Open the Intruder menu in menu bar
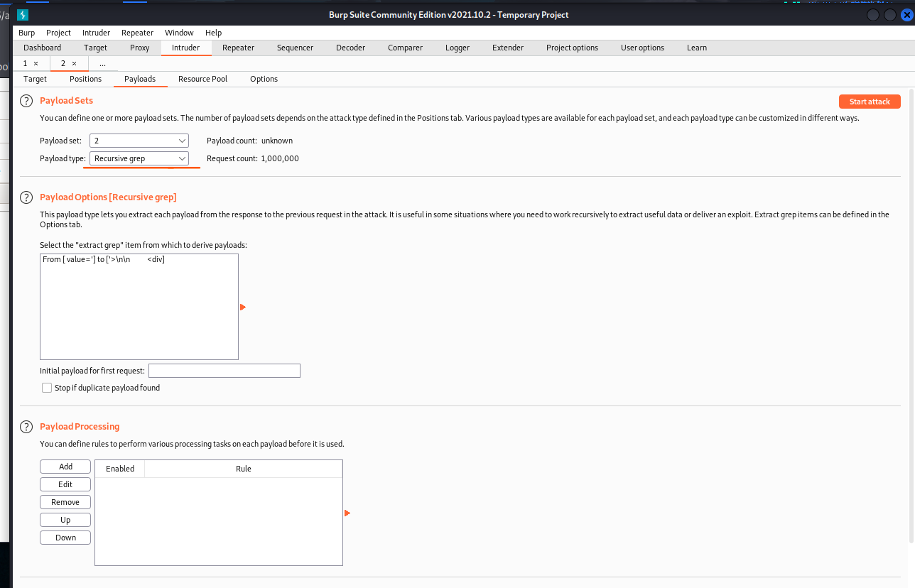This screenshot has height=588, width=915. coord(96,33)
